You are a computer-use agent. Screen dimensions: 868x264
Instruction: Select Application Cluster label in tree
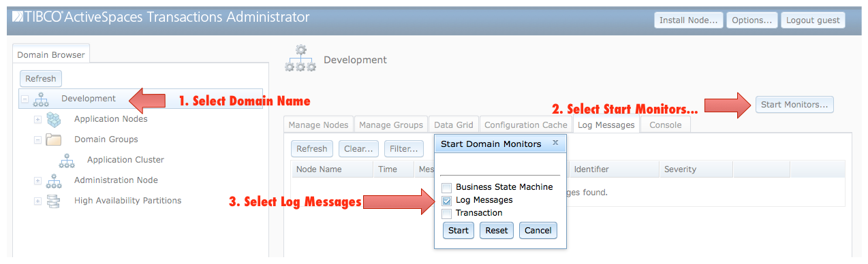pyautogui.click(x=126, y=160)
